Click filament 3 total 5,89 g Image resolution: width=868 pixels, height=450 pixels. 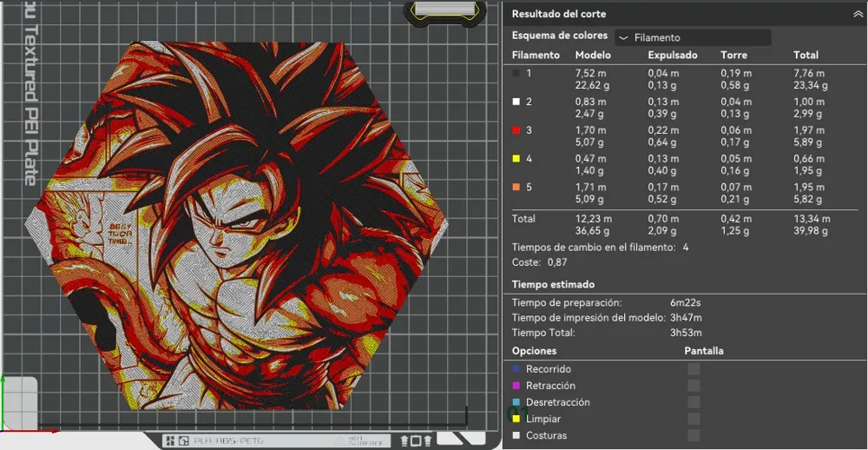(x=808, y=142)
